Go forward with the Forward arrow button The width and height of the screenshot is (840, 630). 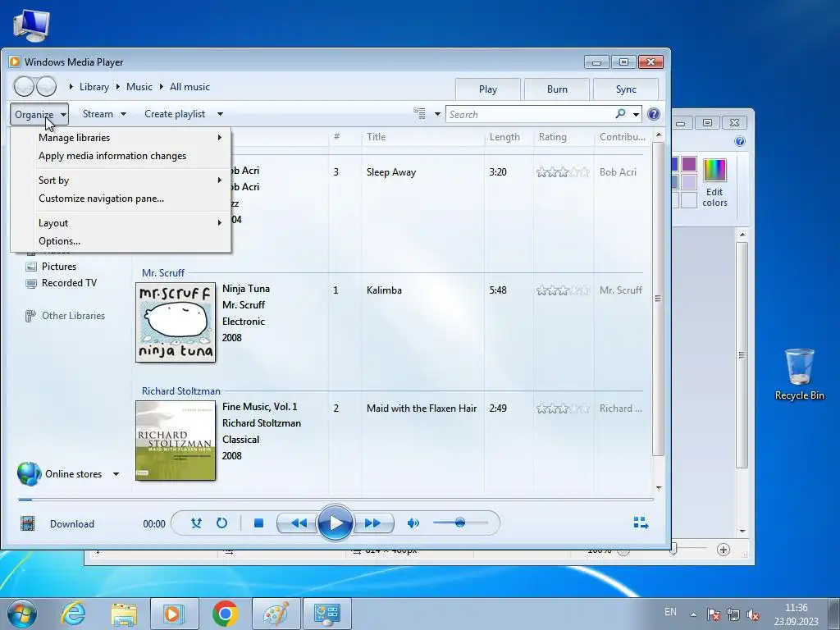point(46,86)
